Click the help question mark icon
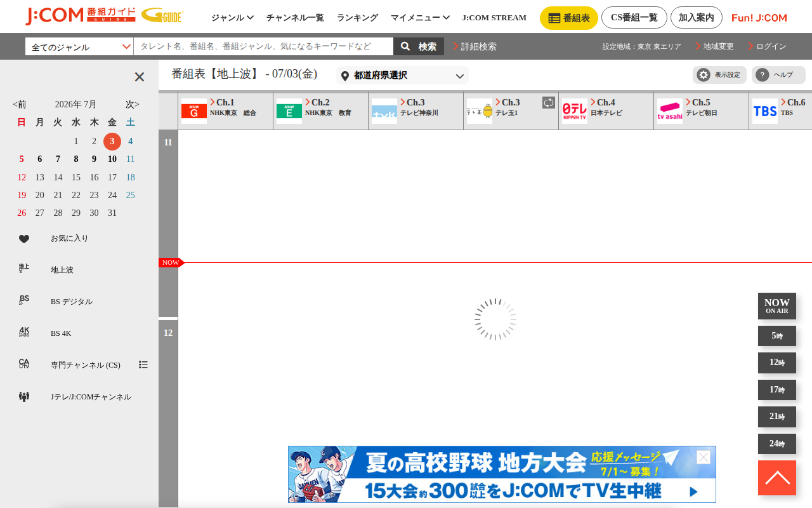The width and height of the screenshot is (812, 508). 763,75
